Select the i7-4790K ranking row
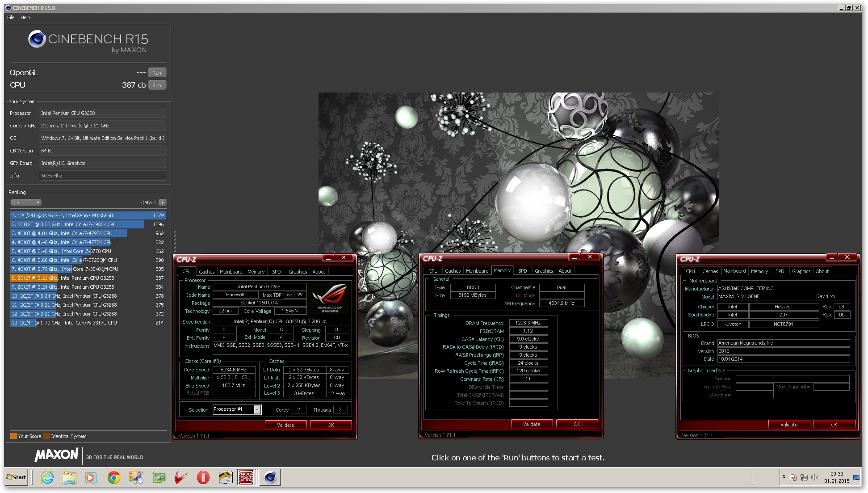 [88, 233]
